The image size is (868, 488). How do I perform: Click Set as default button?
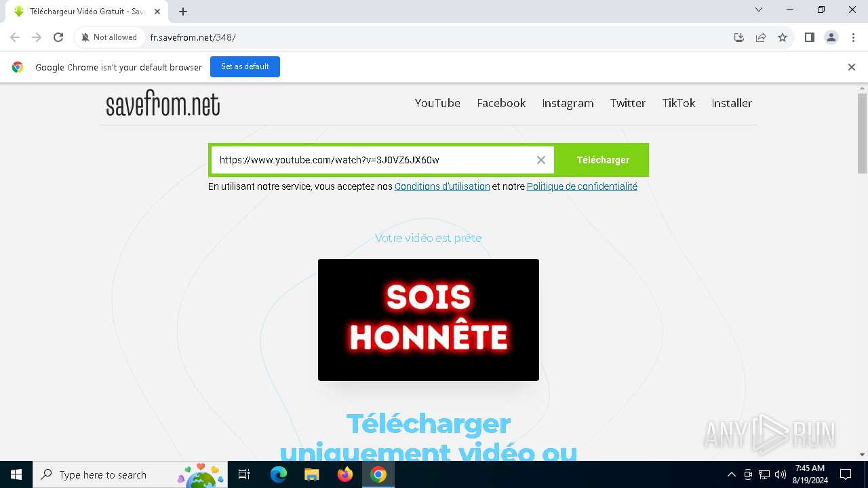(245, 66)
